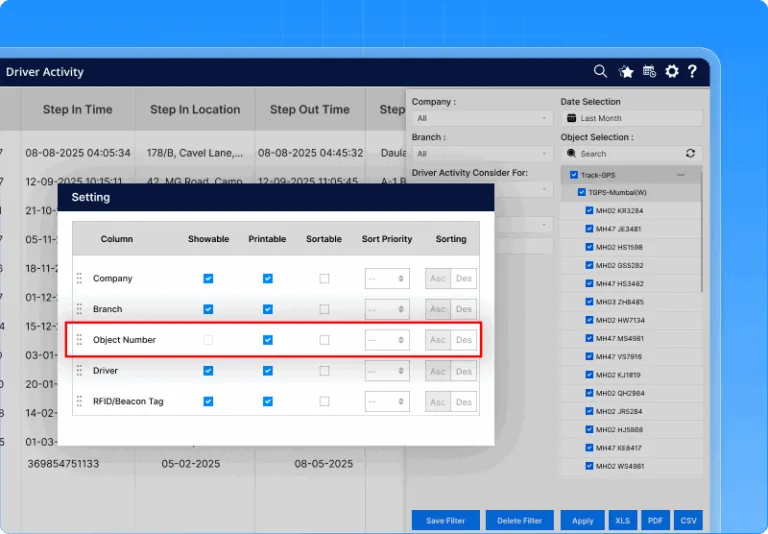Open settings via the gear icon
768x534 pixels.
point(672,72)
